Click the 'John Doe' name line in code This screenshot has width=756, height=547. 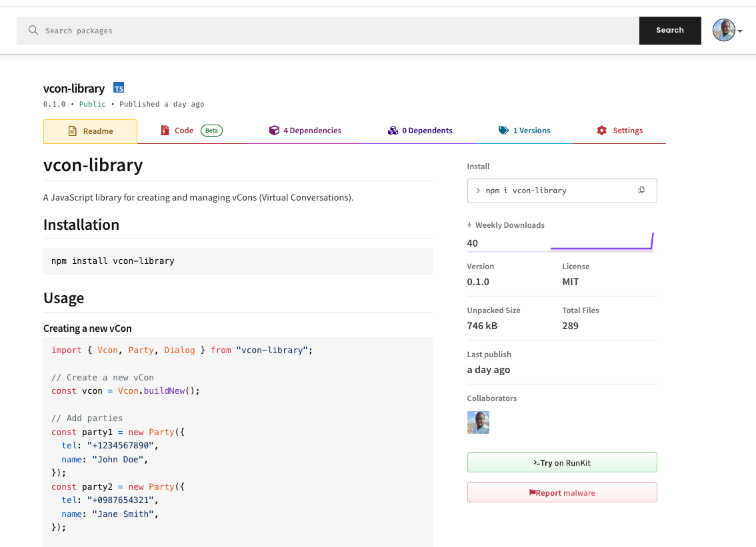[x=105, y=459]
